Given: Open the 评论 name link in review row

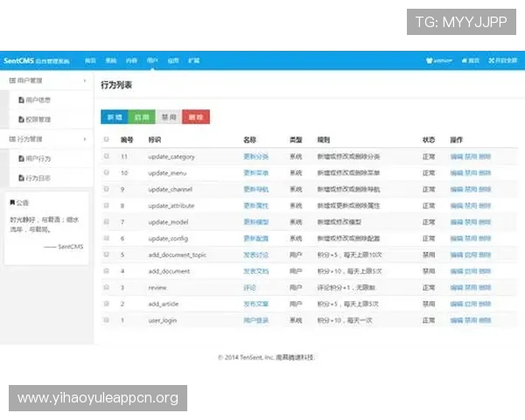Looking at the screenshot, I should click(x=249, y=288).
